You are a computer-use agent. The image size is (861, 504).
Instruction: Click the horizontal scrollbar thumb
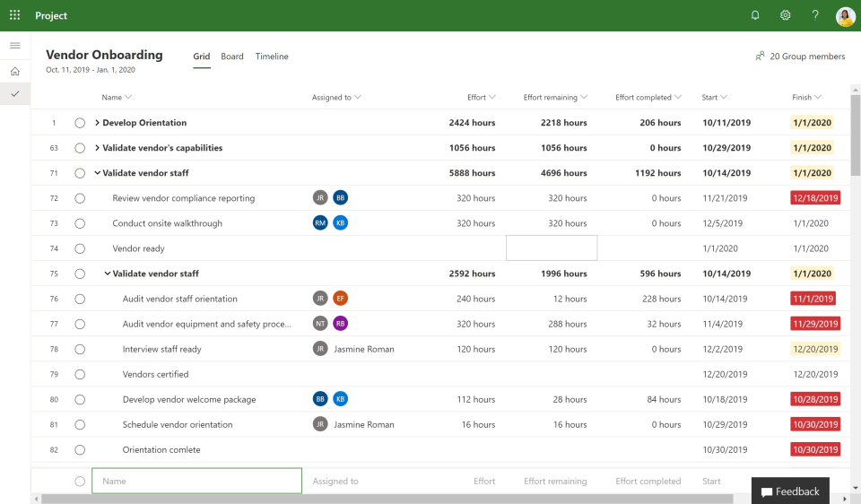coord(387,499)
